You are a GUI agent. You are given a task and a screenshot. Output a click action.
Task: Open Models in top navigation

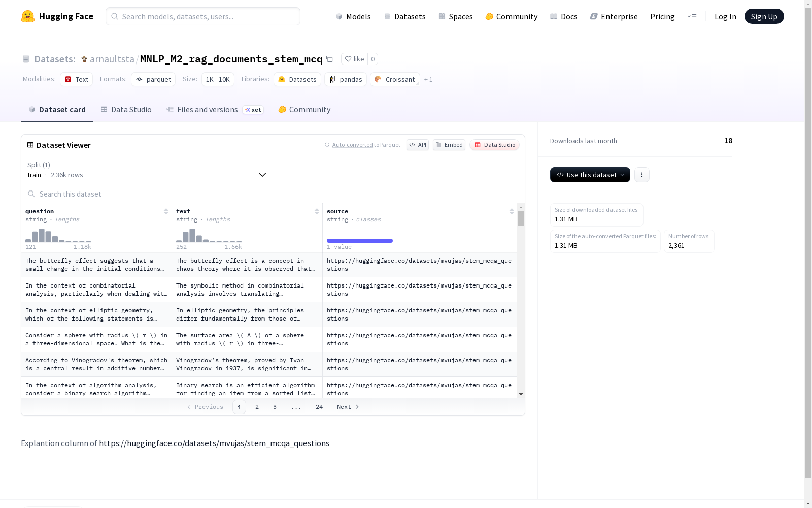353,16
